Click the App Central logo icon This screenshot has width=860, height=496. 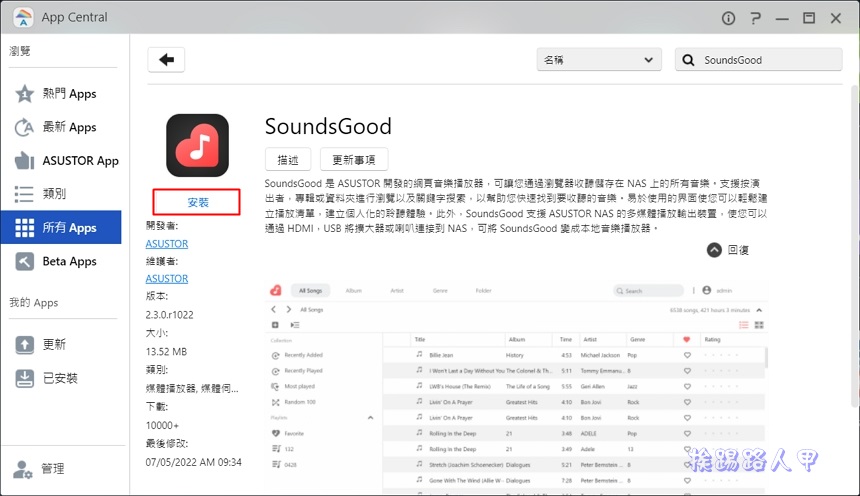tap(22, 17)
